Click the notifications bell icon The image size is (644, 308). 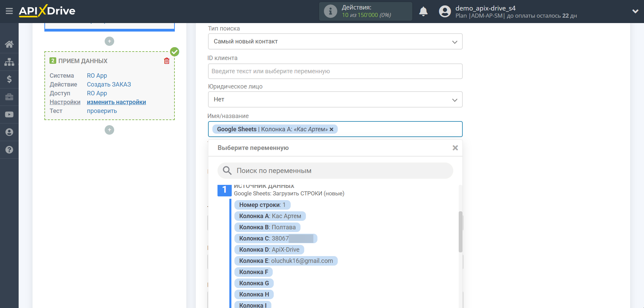tap(423, 12)
